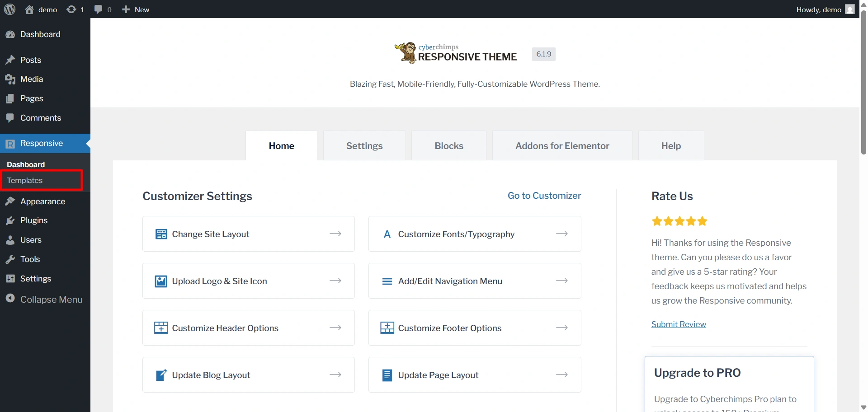This screenshot has width=868, height=412.
Task: Click the CyberChimps monkey logo
Action: [x=406, y=53]
